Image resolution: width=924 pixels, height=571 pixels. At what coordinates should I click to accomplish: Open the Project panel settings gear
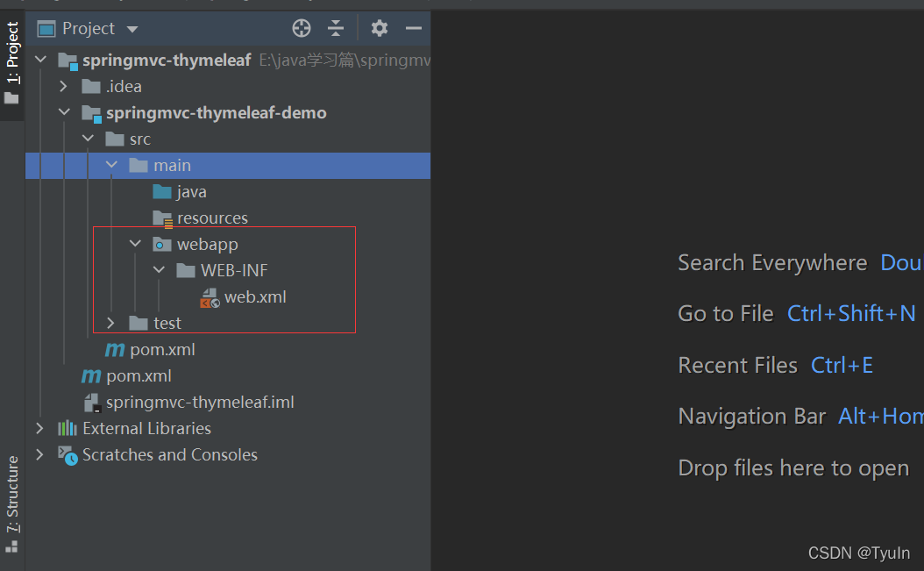coord(380,28)
